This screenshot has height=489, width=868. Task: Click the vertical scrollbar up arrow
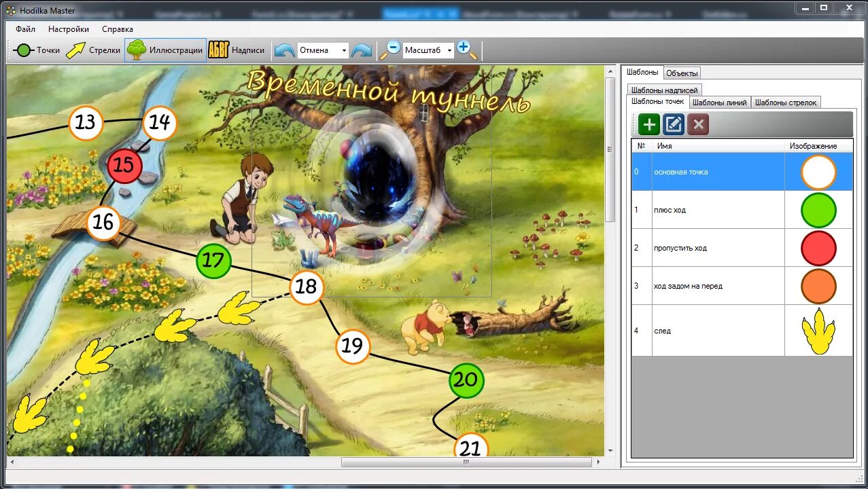tap(610, 71)
